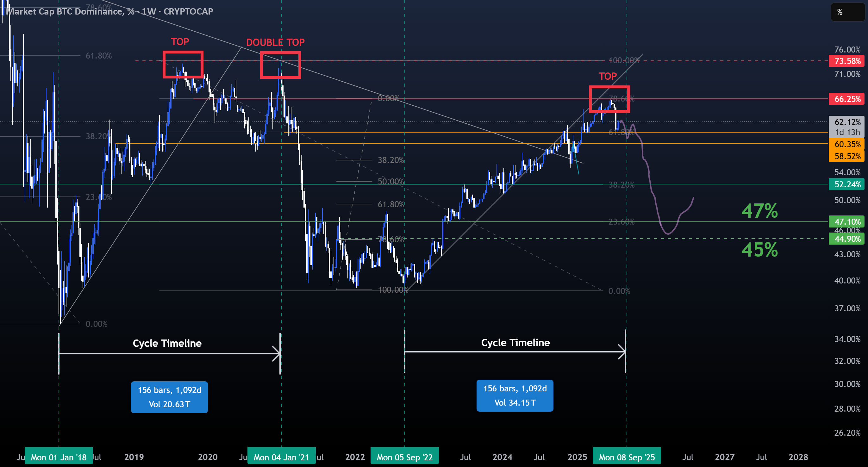The image size is (868, 467).
Task: Select the Mon 01 Jan '18 date marker
Action: (x=59, y=457)
